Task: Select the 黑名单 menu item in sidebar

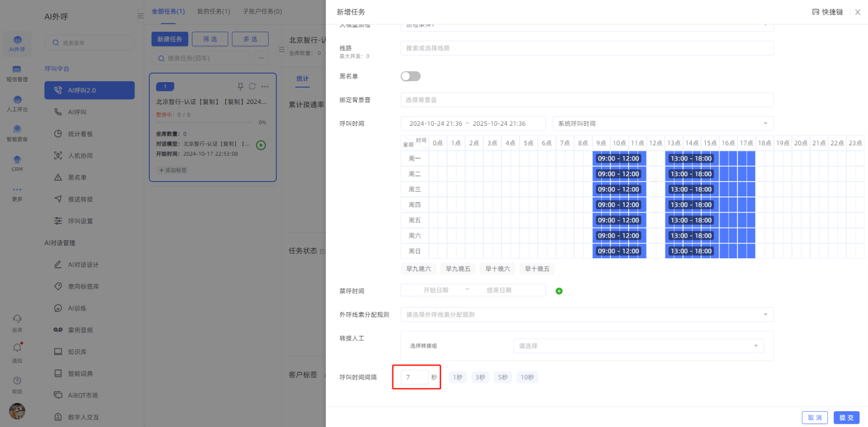Action: [77, 178]
